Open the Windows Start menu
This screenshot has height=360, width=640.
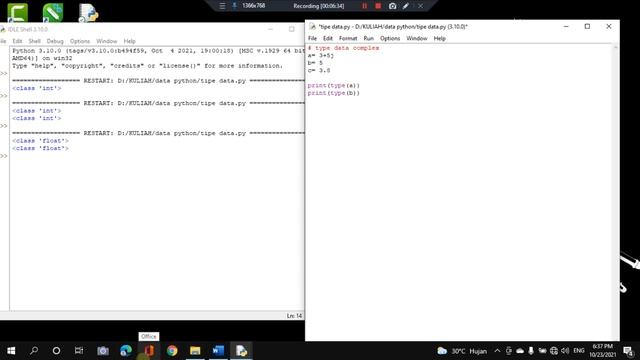[11, 351]
